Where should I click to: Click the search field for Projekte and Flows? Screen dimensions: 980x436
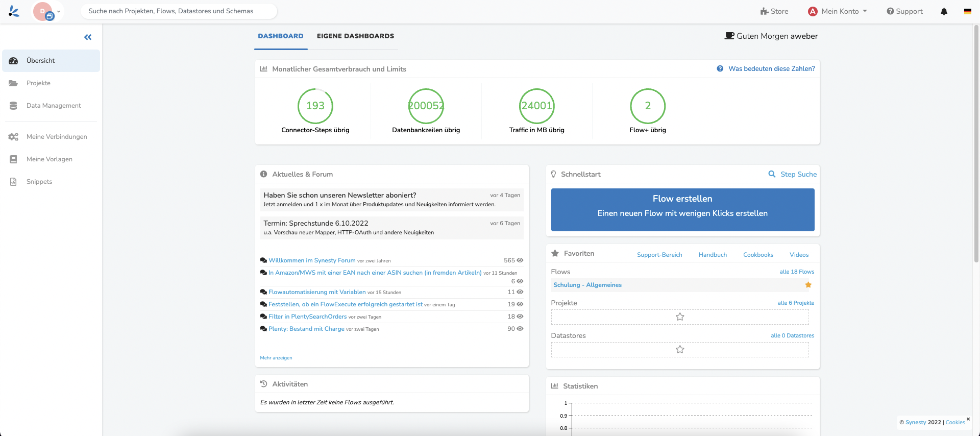pyautogui.click(x=179, y=11)
